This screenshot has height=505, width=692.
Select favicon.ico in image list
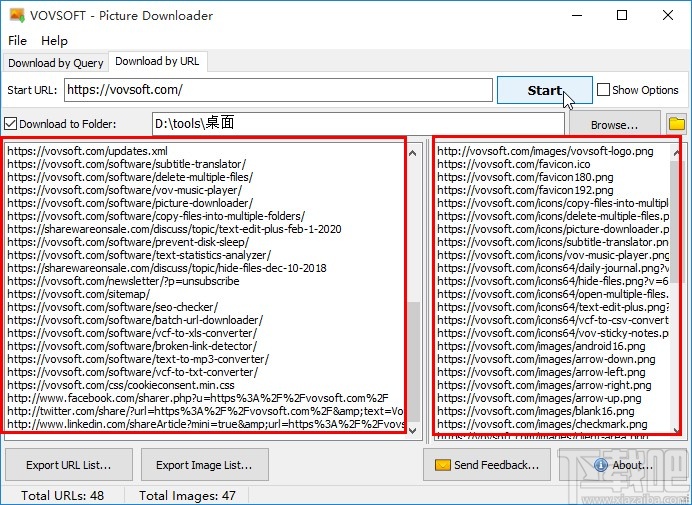[x=514, y=164]
